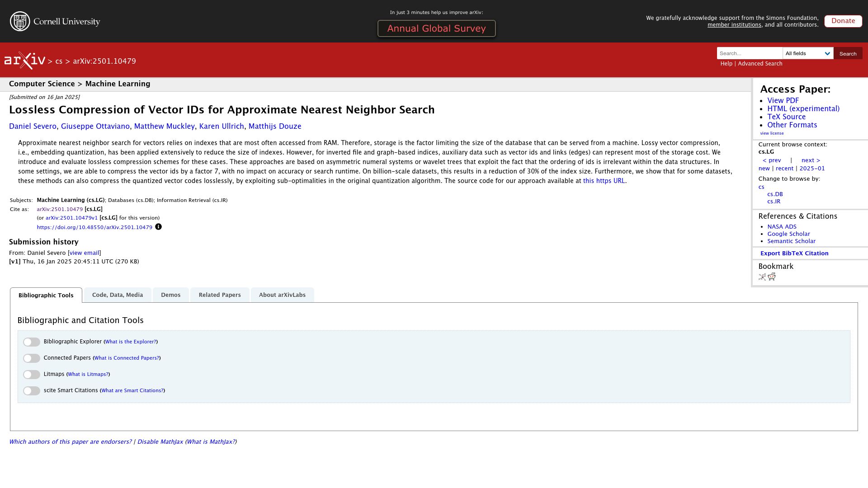
Task: Go to the previous paper link
Action: pyautogui.click(x=772, y=160)
